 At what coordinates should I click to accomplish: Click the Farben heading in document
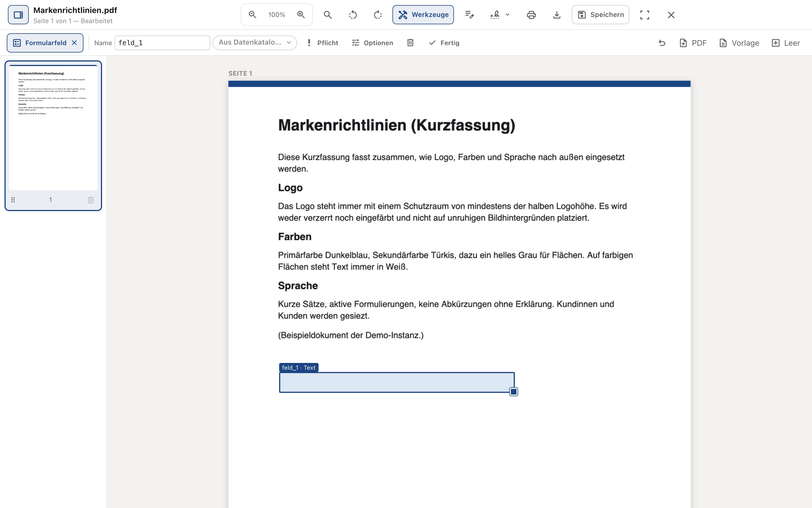tap(295, 237)
